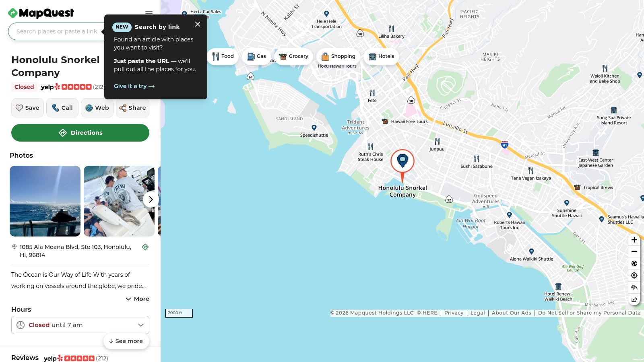The image size is (644, 362).
Task: Toggle the traffic overlay
Action: click(634, 287)
